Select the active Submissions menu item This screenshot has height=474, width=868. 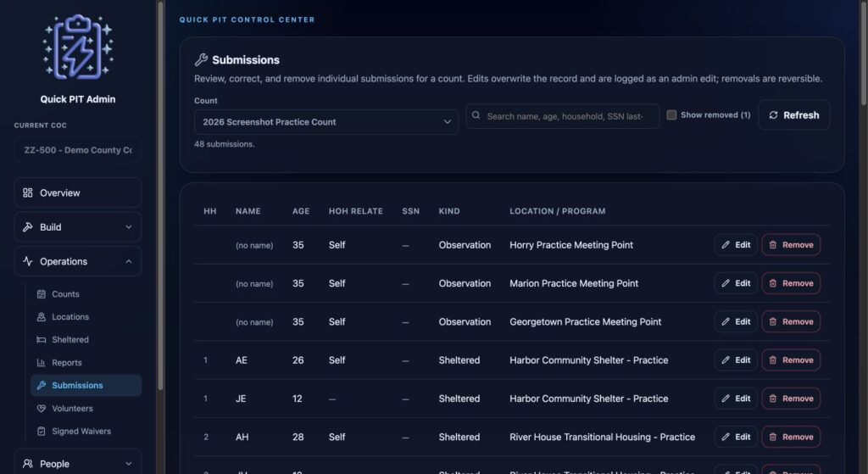pyautogui.click(x=86, y=386)
